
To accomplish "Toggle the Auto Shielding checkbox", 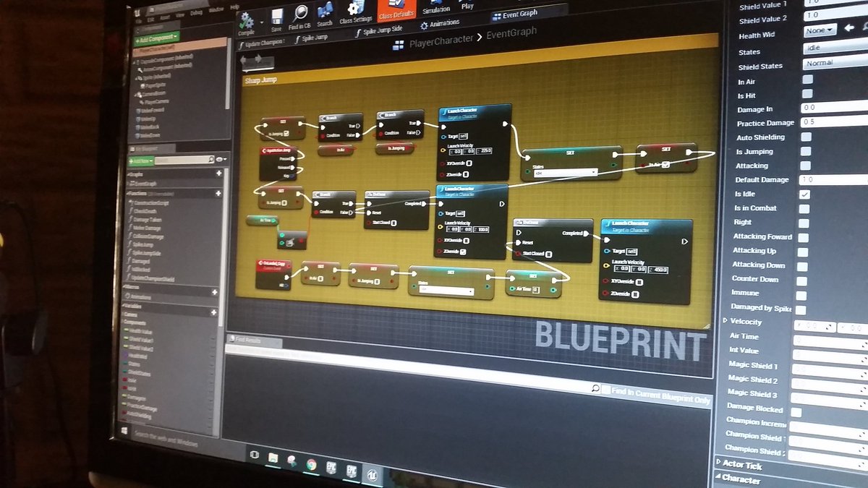I will [806, 137].
